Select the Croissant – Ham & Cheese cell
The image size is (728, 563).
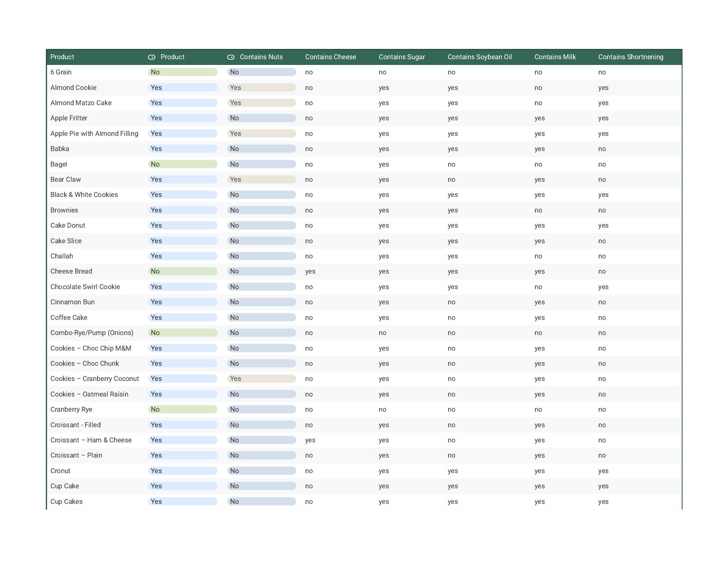[x=91, y=440]
